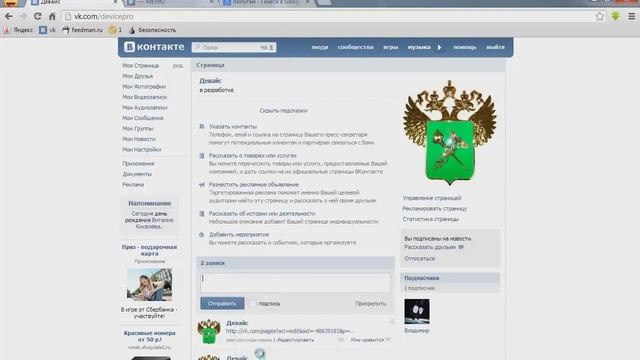The width and height of the screenshot is (640, 360).
Task: Open Мои Аудиозаписи in sidebar
Action: (x=145, y=107)
